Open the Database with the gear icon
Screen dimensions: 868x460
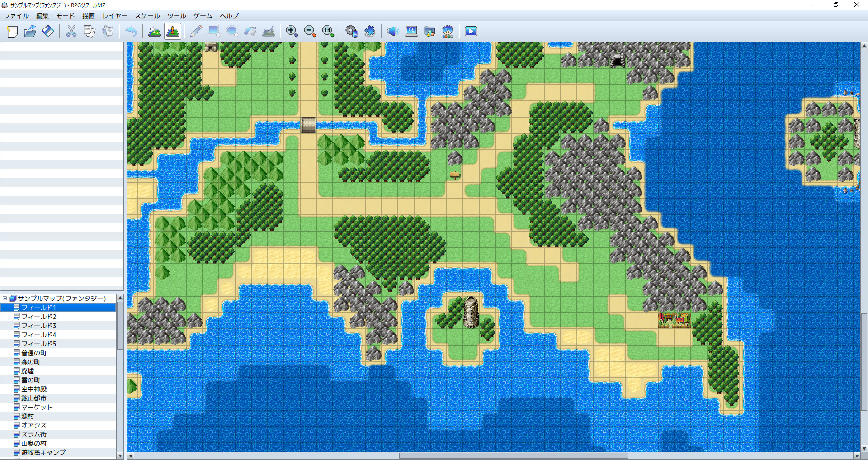[x=352, y=31]
